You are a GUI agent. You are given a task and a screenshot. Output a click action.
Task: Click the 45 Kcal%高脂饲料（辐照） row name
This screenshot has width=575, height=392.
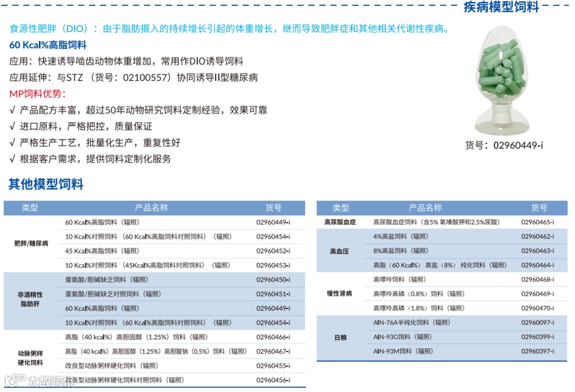click(102, 251)
